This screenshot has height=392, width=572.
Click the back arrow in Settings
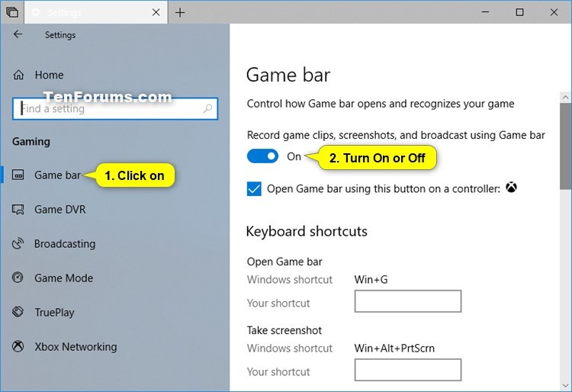tap(18, 34)
